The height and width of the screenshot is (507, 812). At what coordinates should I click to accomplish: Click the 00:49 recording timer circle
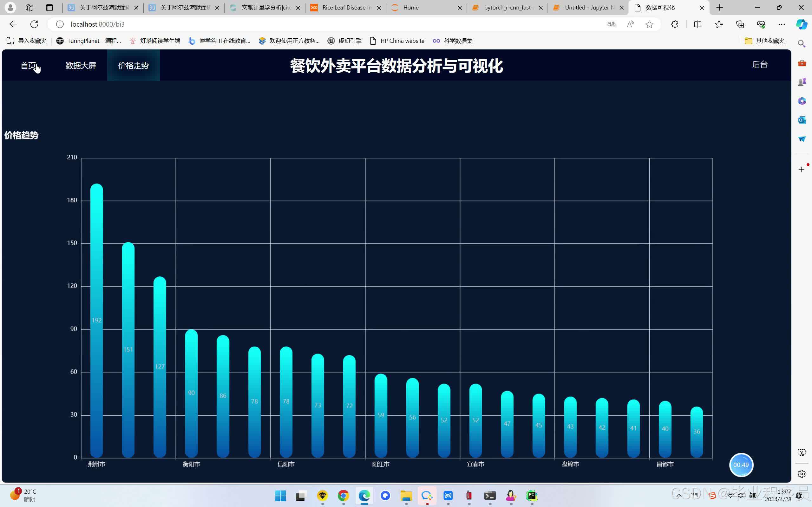point(741,465)
